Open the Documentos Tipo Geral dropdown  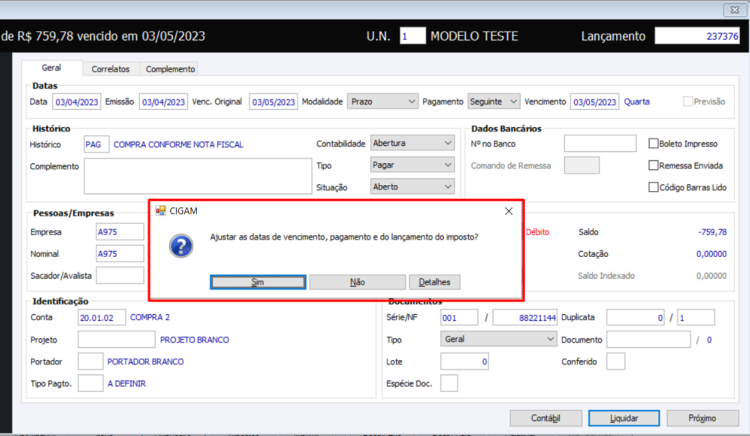498,339
